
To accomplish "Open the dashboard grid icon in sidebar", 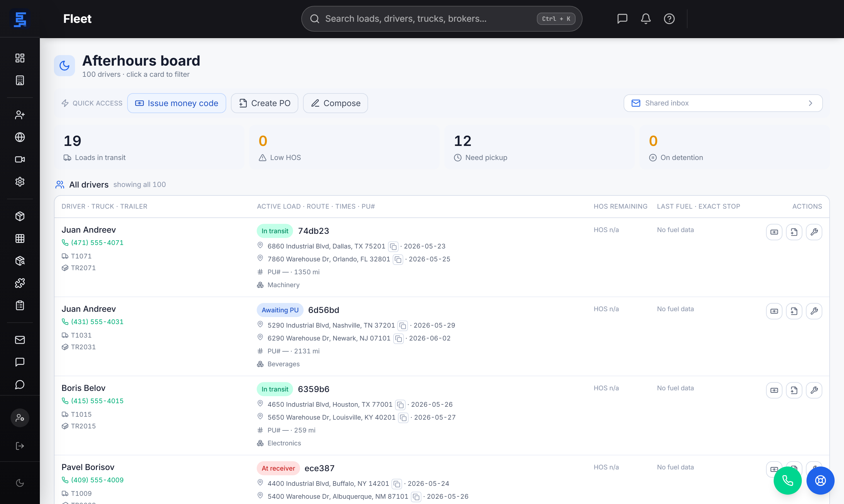I will pyautogui.click(x=20, y=58).
